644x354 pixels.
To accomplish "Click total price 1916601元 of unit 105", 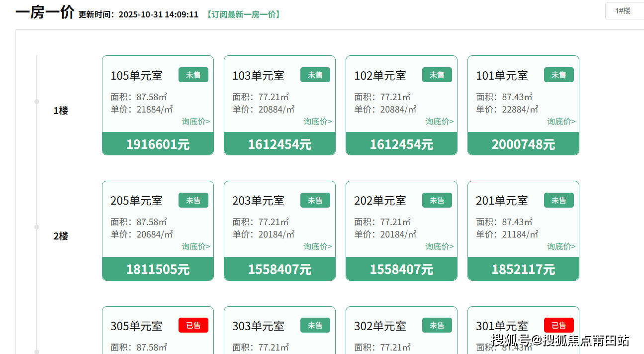I will tap(158, 144).
